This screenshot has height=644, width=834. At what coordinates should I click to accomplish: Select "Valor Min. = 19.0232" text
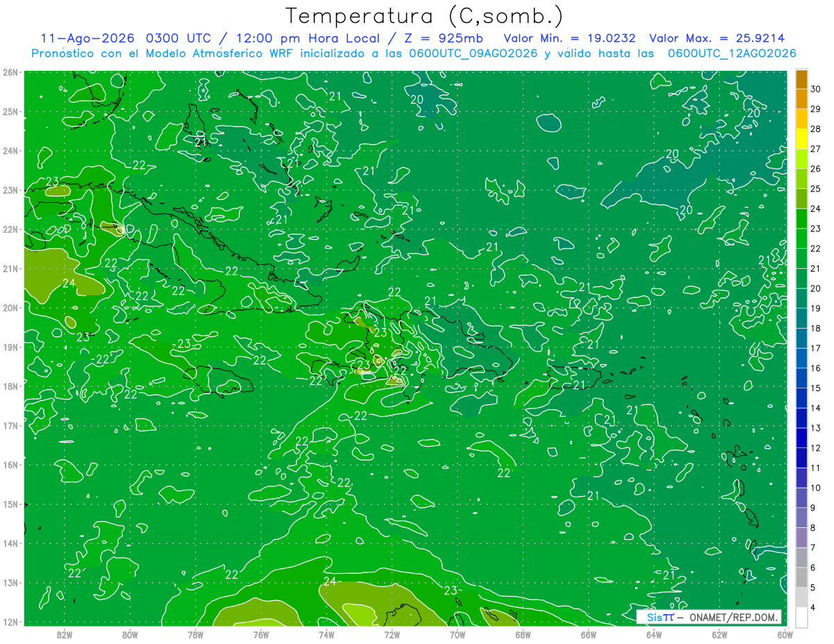(570, 38)
